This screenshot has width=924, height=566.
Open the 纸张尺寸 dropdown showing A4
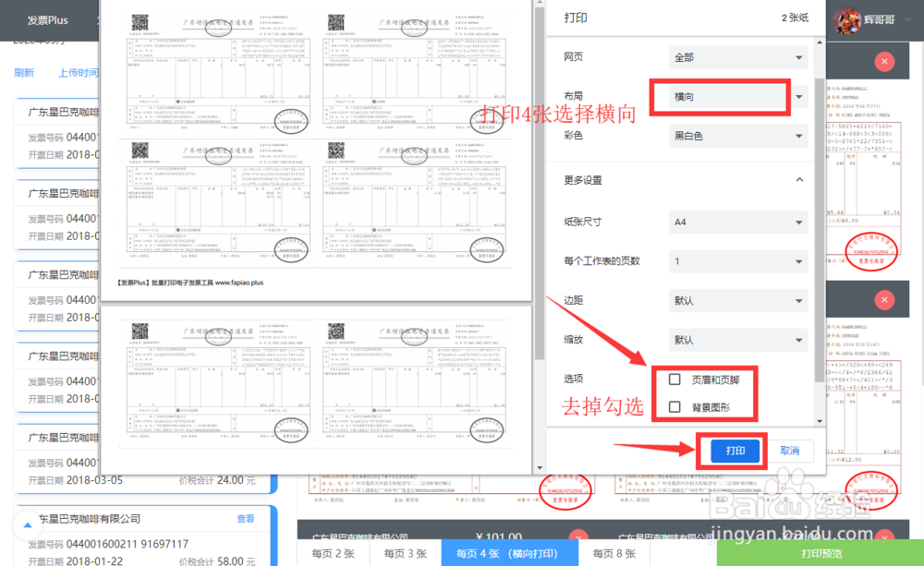737,222
